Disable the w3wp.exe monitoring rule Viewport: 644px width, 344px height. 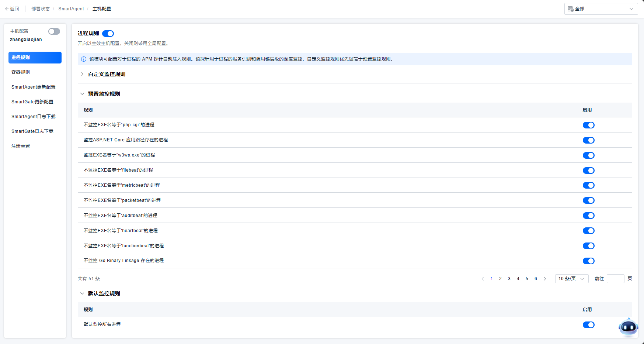tap(588, 155)
